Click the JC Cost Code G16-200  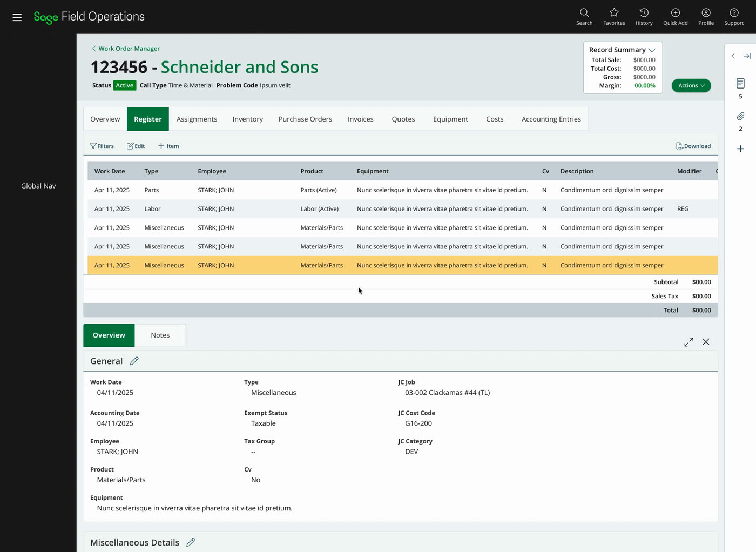(x=418, y=423)
